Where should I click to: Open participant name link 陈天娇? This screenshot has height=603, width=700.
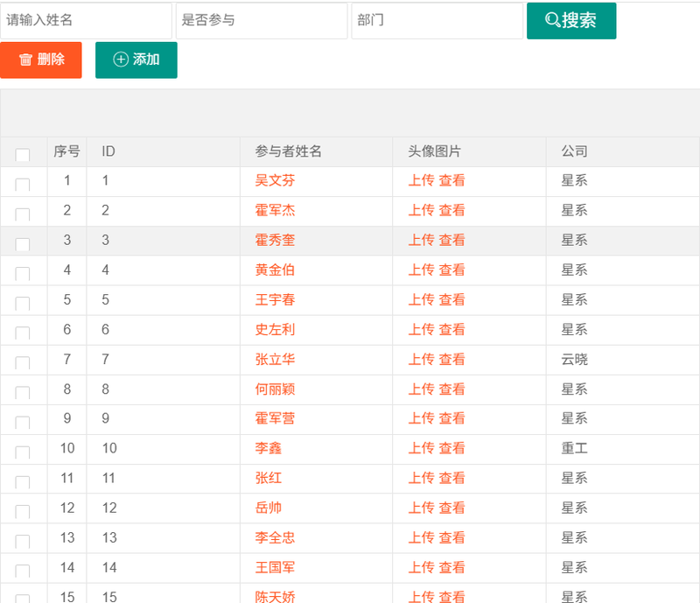click(275, 597)
